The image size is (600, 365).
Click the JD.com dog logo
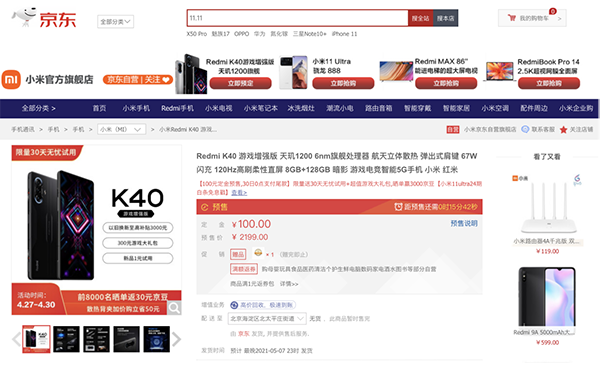click(24, 17)
